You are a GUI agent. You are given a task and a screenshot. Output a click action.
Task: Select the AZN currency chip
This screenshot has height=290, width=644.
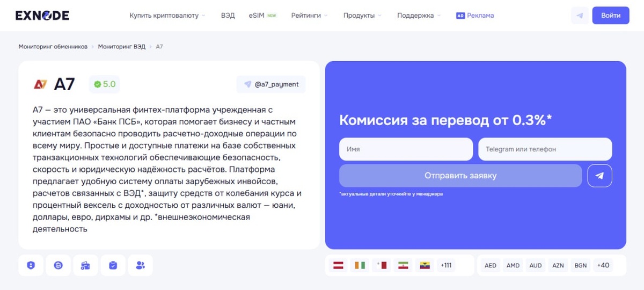(x=558, y=265)
